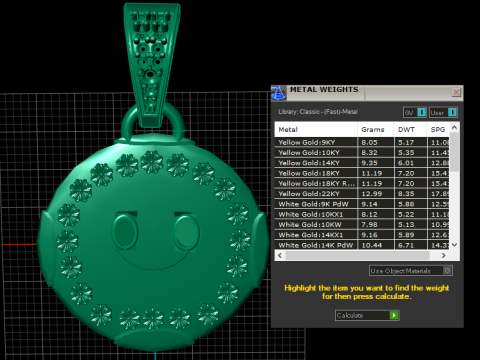This screenshot has width=480, height=360.
Task: Select the Yellow Gold:22KY row
Action: pyautogui.click(x=362, y=194)
